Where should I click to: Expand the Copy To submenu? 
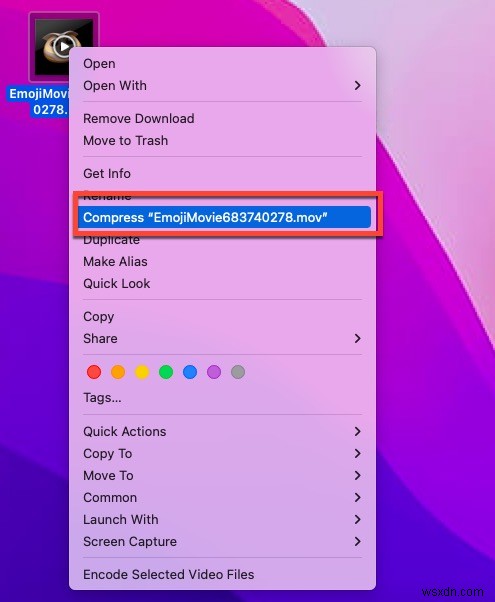pos(222,453)
